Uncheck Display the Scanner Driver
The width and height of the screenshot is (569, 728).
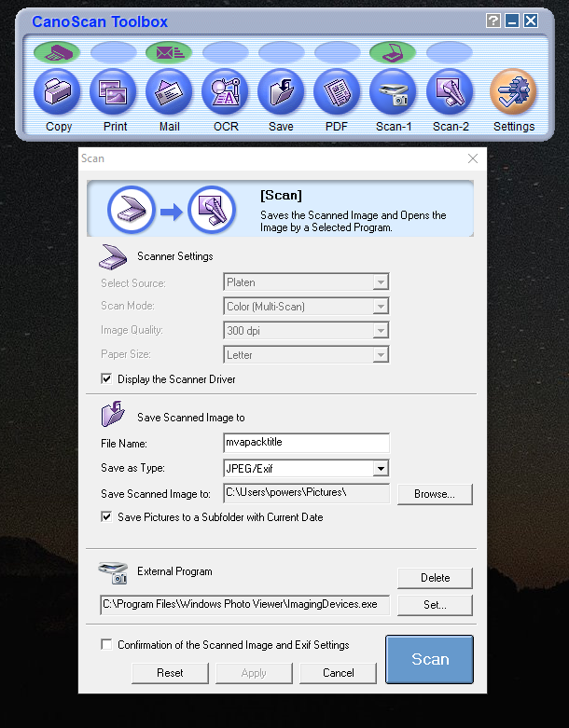106,379
